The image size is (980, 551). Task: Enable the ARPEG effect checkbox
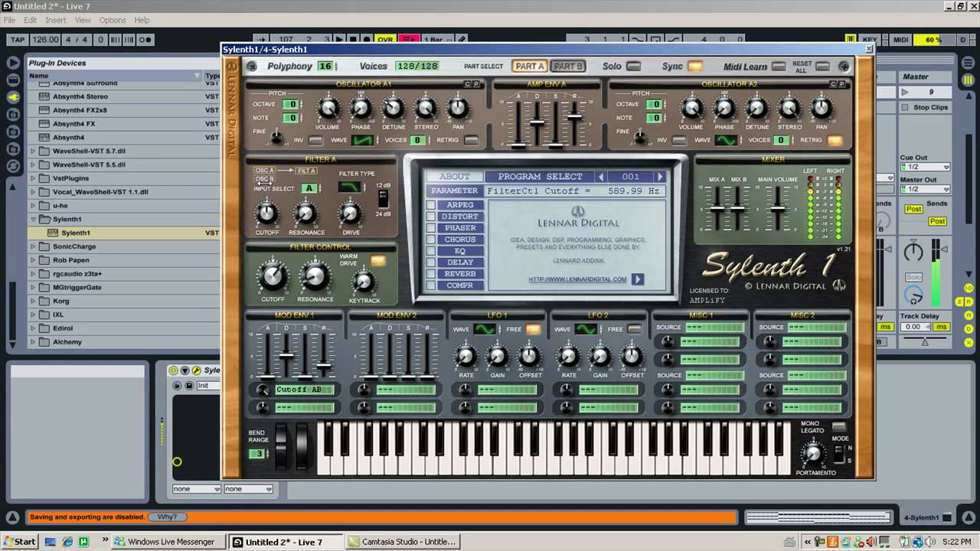(431, 205)
